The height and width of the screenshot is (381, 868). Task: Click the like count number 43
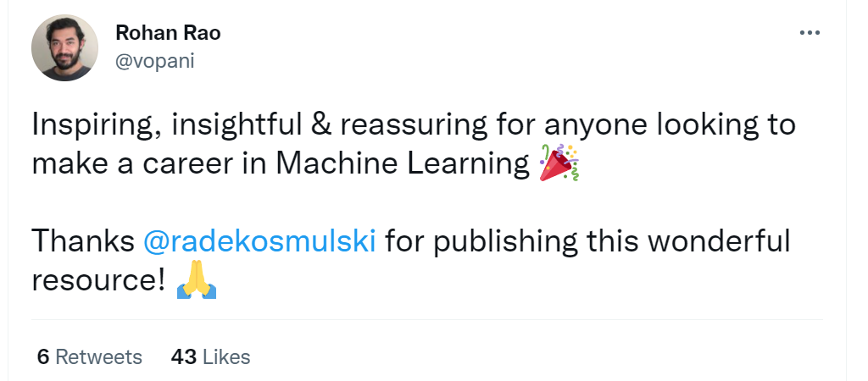pyautogui.click(x=183, y=357)
